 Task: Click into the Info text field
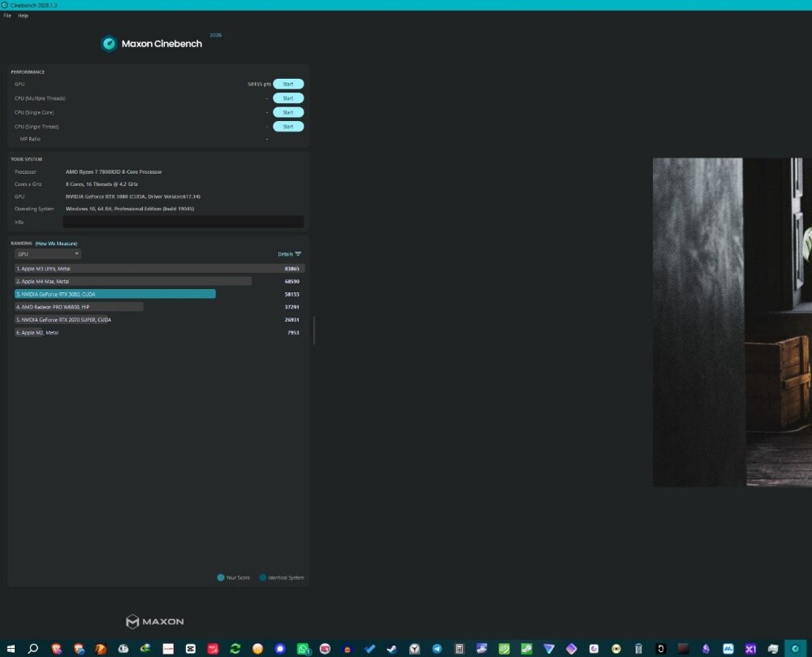pos(184,222)
